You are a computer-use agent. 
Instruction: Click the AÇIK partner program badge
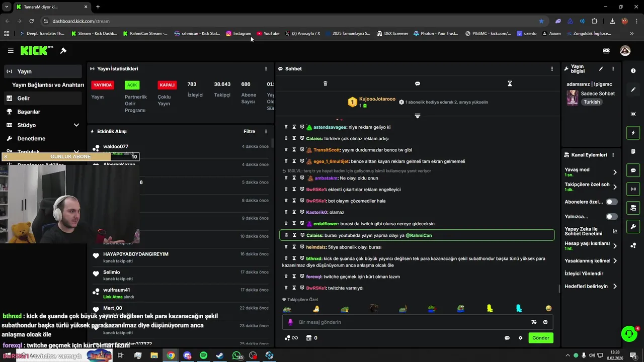[132, 85]
